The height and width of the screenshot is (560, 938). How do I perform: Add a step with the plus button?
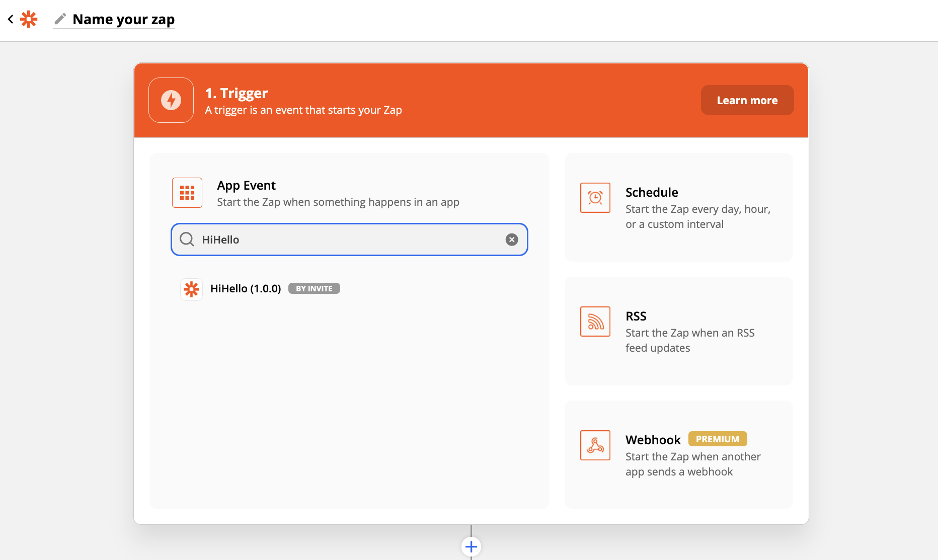click(x=471, y=546)
